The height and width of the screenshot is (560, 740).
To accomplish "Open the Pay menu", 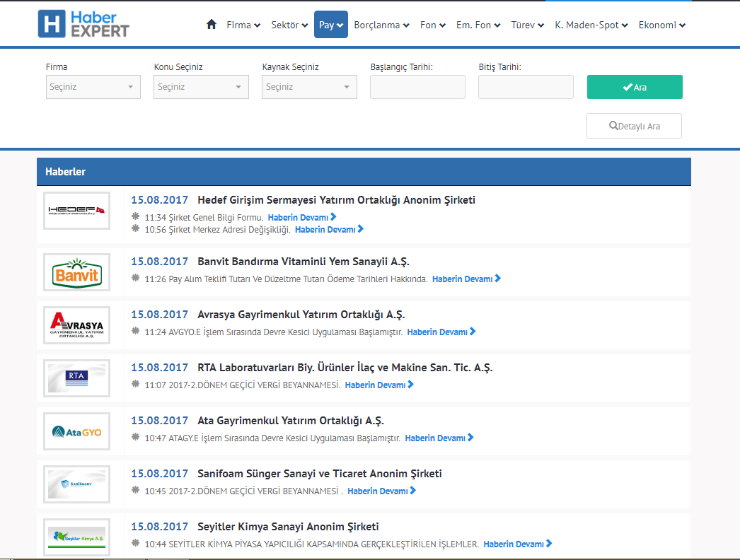I will point(331,25).
